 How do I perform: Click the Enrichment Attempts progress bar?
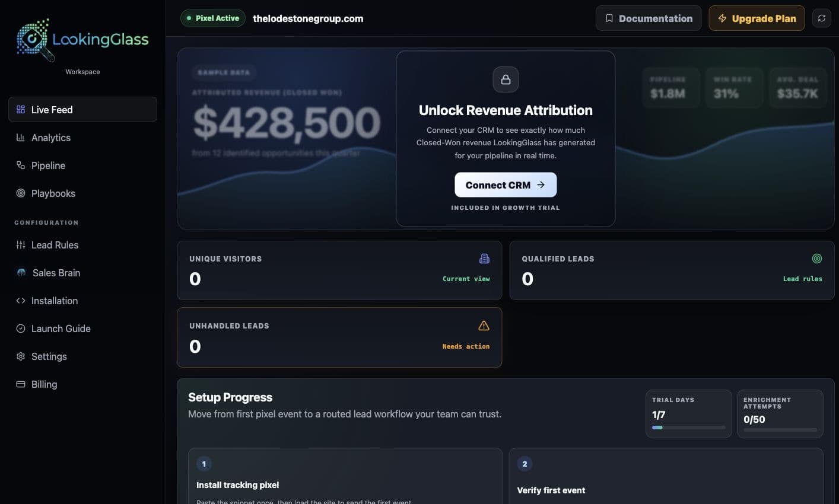click(x=780, y=430)
